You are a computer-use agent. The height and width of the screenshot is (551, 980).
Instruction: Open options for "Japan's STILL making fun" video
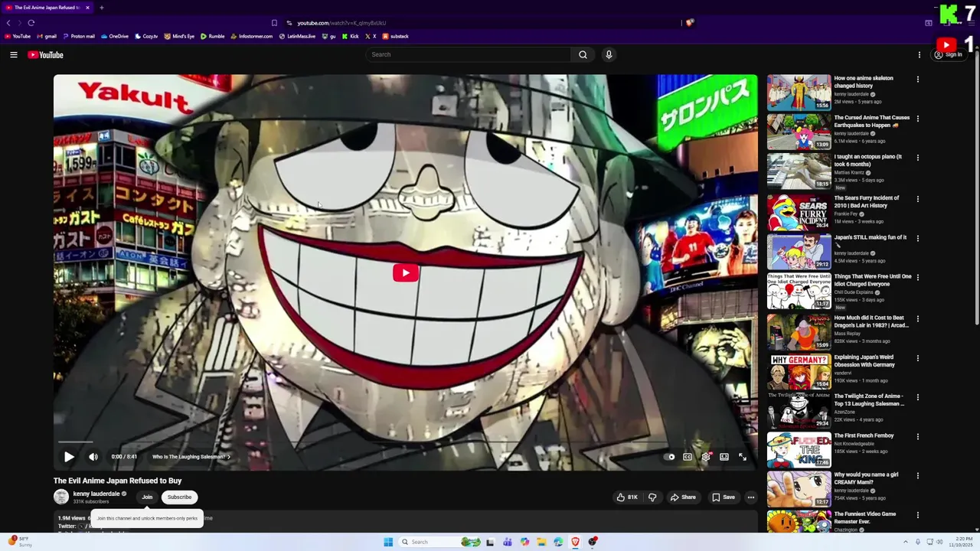(x=918, y=239)
